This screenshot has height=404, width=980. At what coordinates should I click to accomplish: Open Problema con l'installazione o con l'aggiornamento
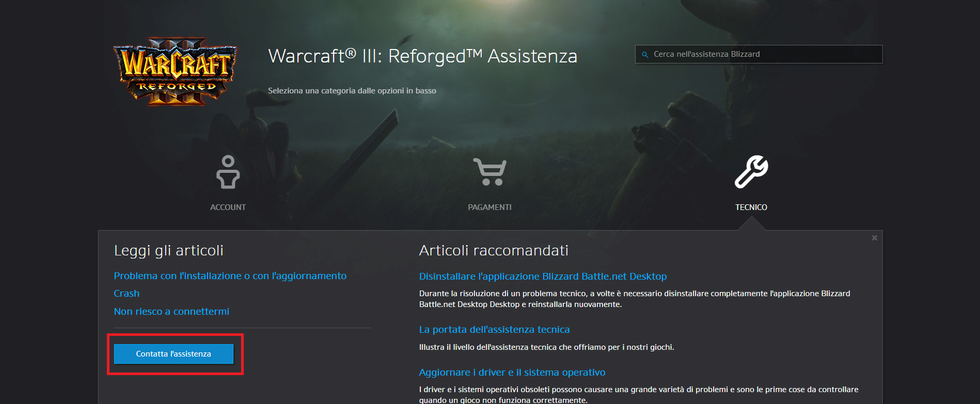[x=230, y=276]
